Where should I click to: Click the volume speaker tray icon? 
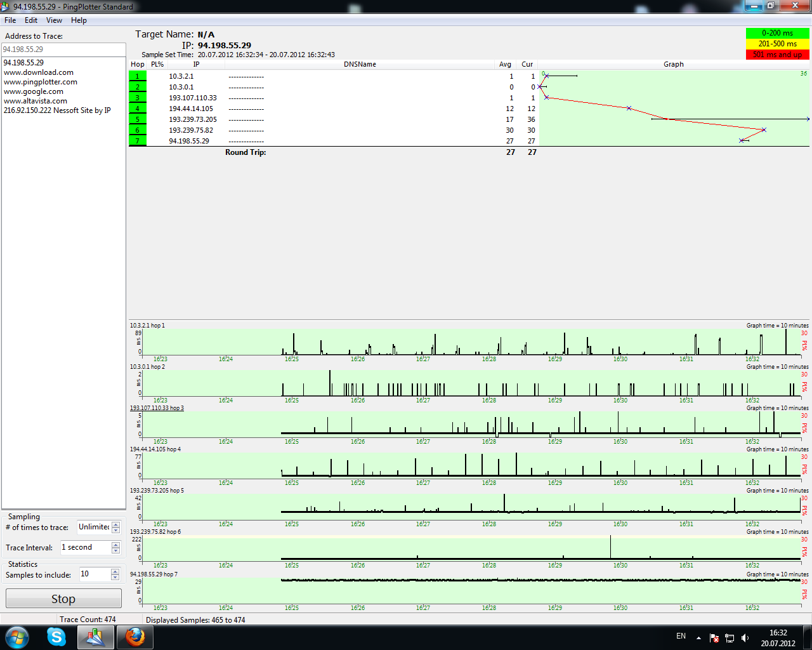(745, 638)
